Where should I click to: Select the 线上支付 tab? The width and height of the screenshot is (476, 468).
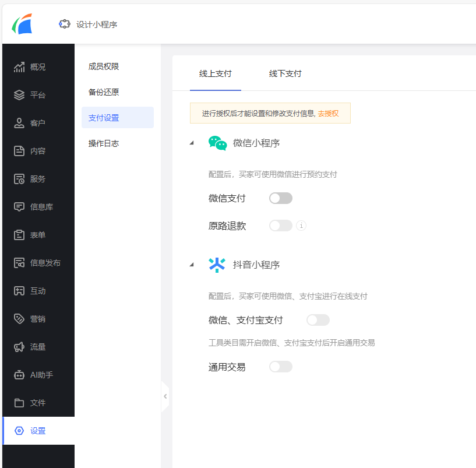click(x=215, y=74)
